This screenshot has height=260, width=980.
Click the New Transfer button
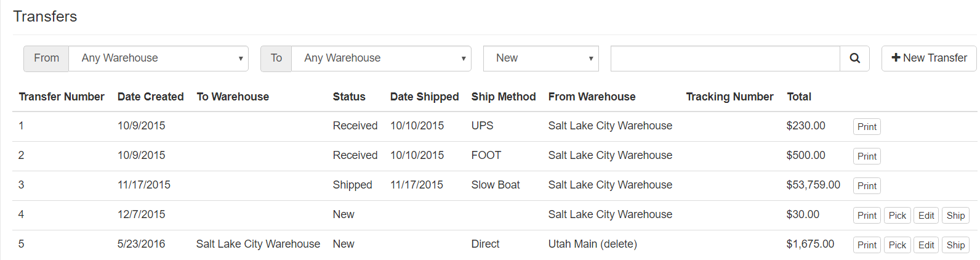pyautogui.click(x=929, y=59)
